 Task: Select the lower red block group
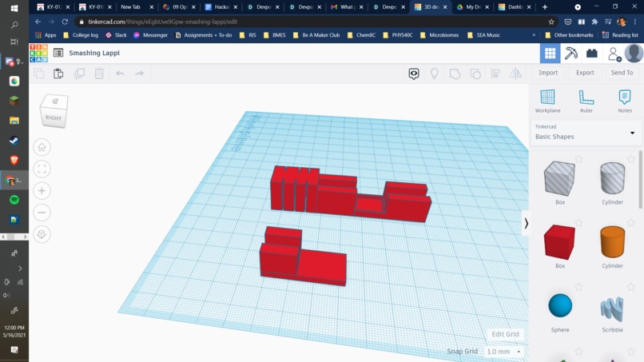[302, 263]
